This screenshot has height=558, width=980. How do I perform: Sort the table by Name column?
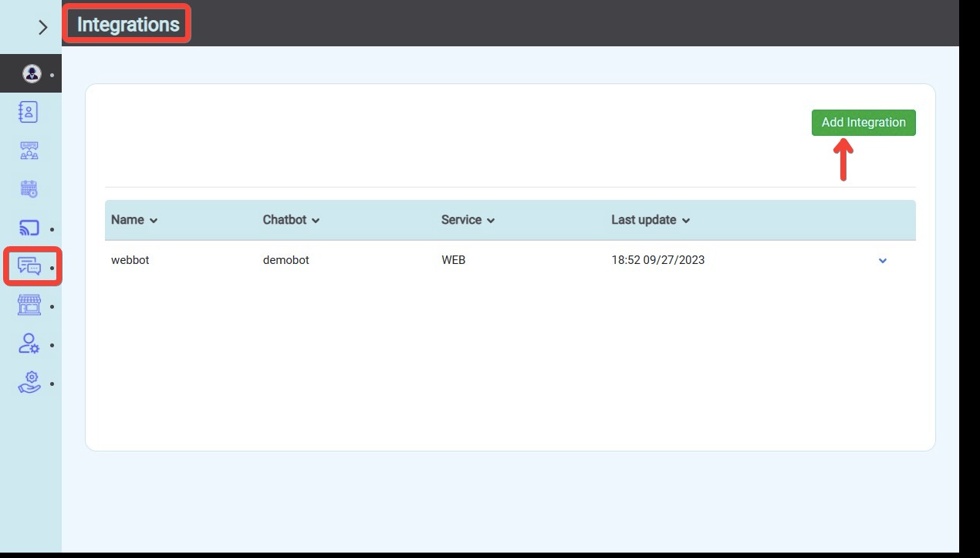(134, 220)
